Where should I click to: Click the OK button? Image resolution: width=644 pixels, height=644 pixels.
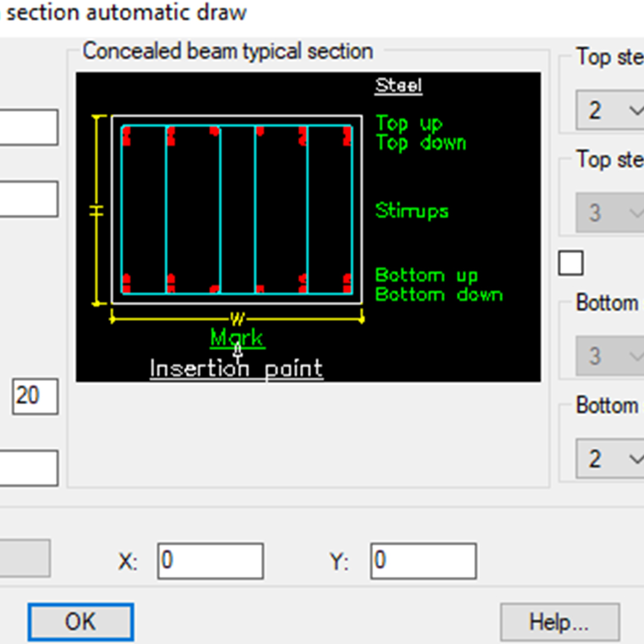tap(80, 621)
